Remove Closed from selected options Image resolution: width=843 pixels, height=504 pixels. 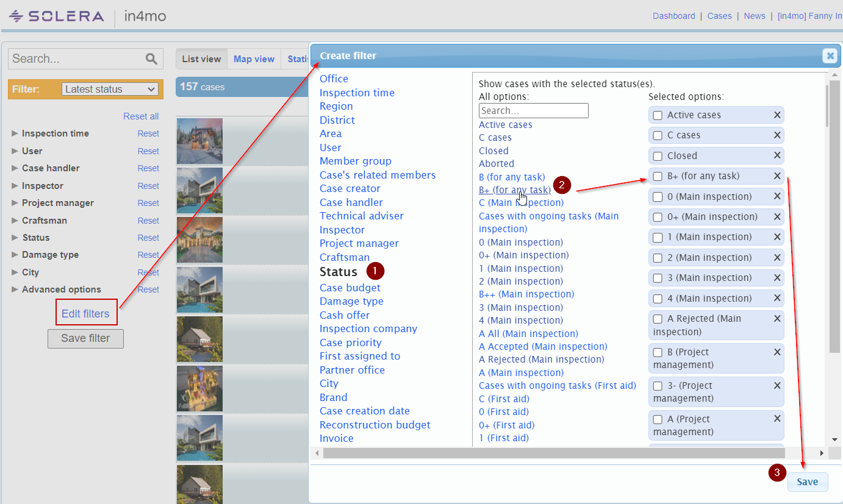click(x=777, y=156)
